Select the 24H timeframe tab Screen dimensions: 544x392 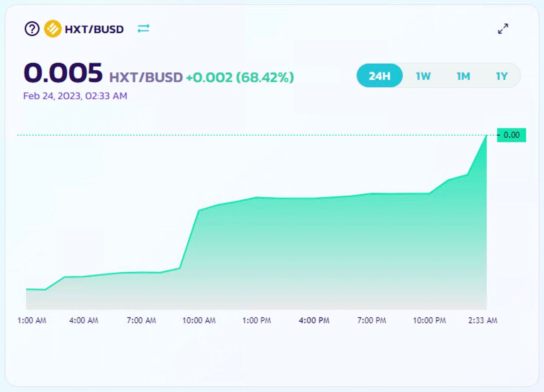tap(380, 76)
